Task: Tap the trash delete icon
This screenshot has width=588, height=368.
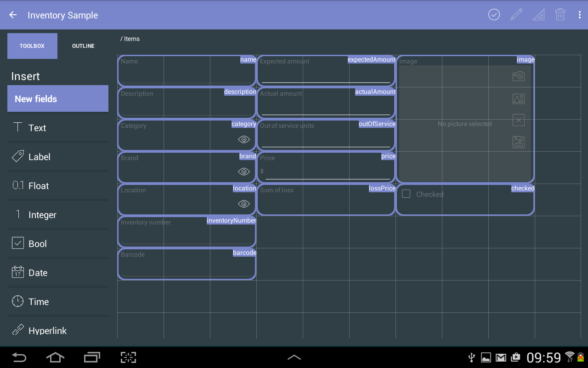Action: (560, 15)
